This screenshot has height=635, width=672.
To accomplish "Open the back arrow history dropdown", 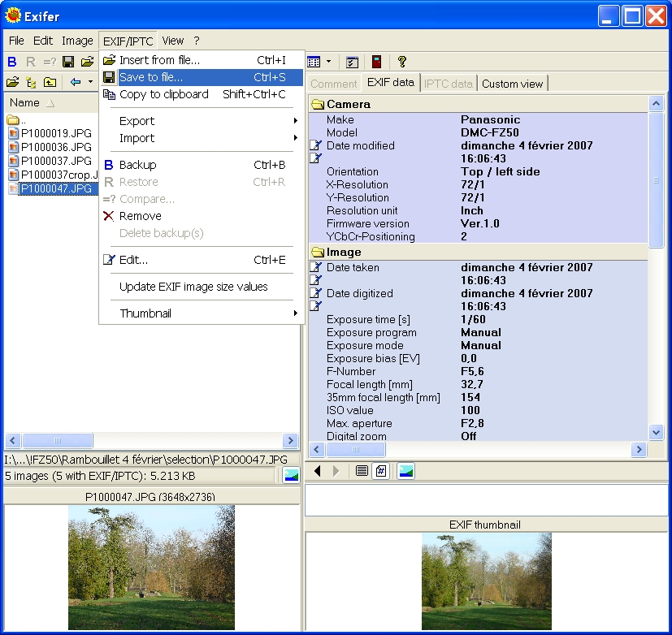I will (89, 82).
